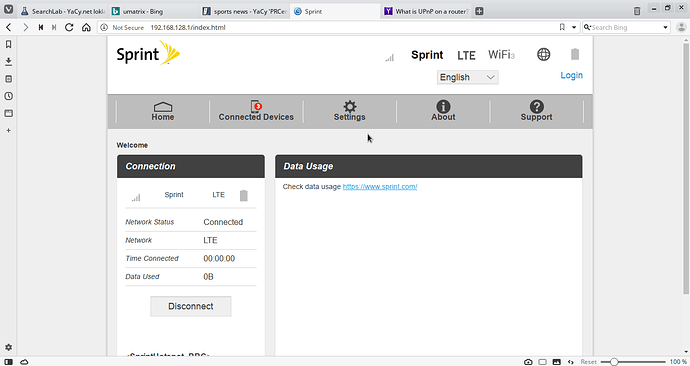Select the Sprint browser tab
The width and height of the screenshot is (690, 366).
[335, 11]
